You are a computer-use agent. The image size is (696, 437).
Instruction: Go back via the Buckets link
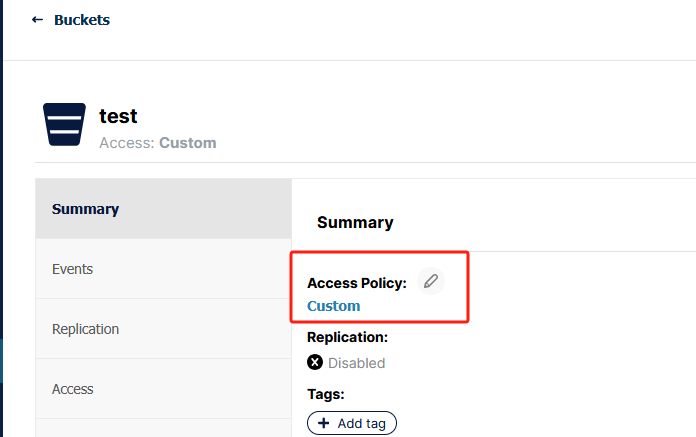(81, 20)
